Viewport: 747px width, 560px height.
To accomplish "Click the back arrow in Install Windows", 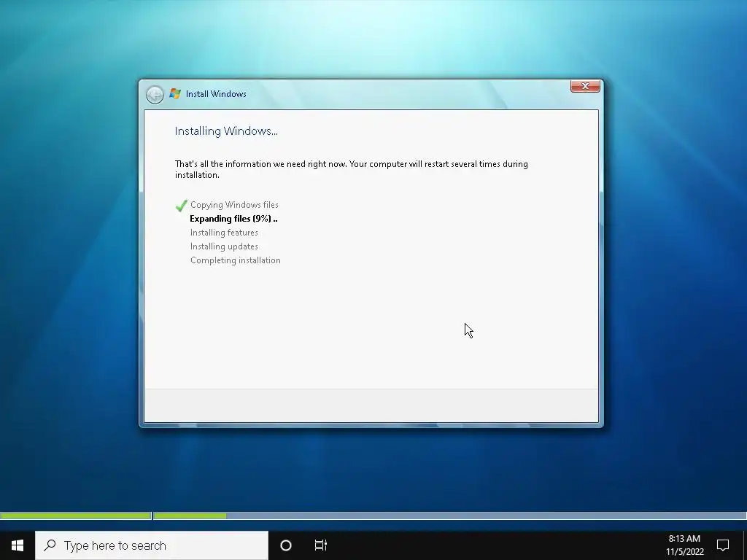I will 155,95.
